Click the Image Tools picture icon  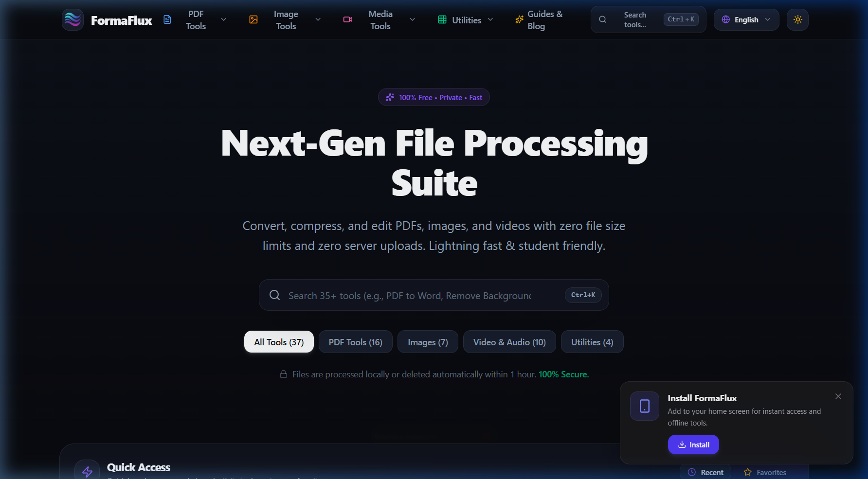pyautogui.click(x=253, y=20)
